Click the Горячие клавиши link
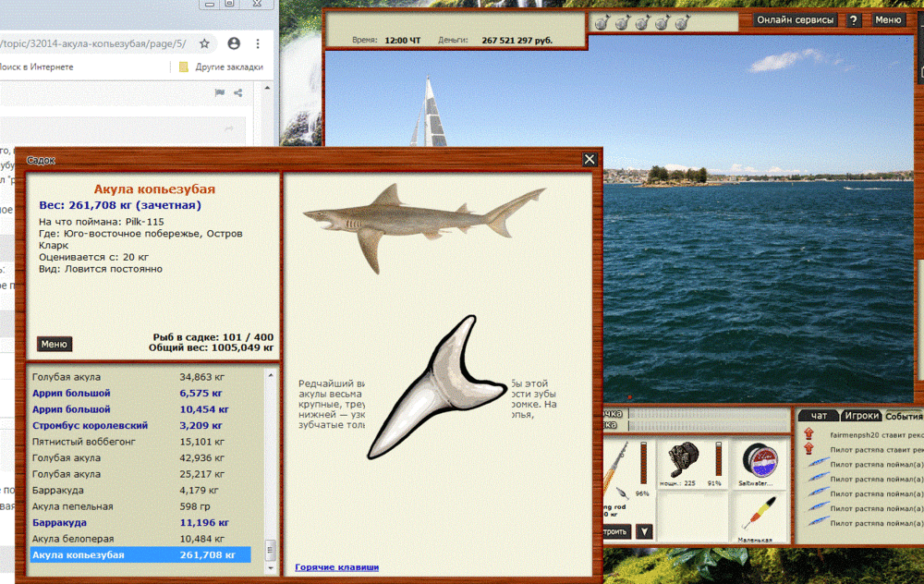 pos(336,567)
